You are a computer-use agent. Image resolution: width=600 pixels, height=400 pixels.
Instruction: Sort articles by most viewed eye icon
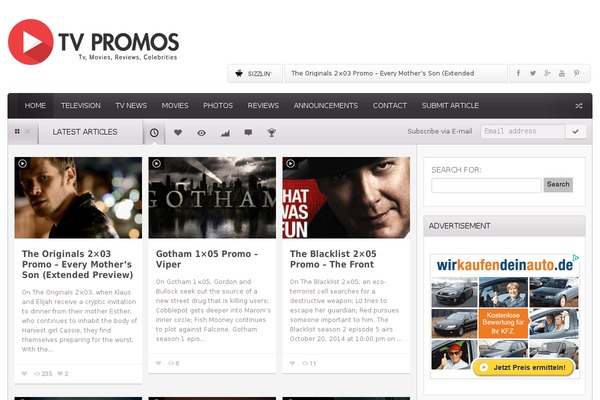point(201,133)
